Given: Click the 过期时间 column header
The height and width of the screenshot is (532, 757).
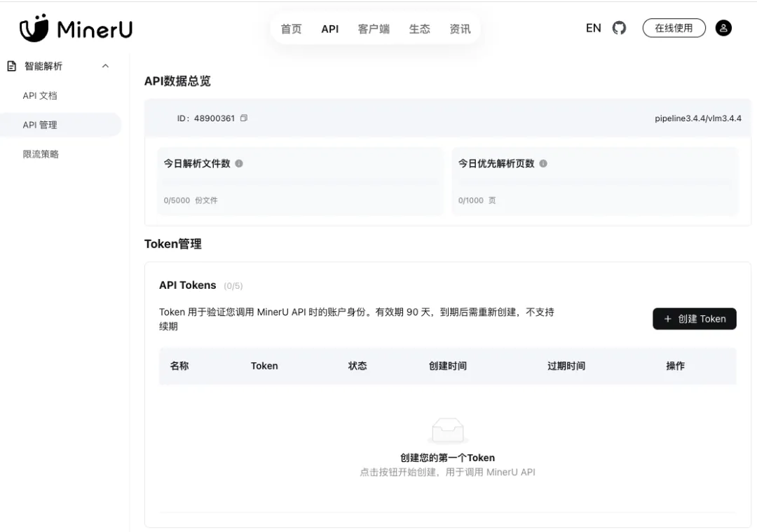Looking at the screenshot, I should pyautogui.click(x=566, y=366).
